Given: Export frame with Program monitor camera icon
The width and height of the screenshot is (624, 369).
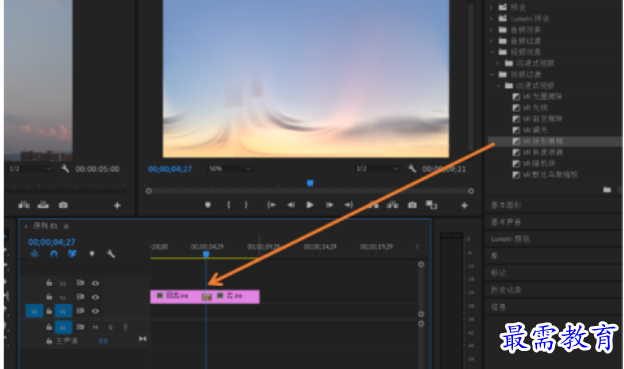Looking at the screenshot, I should tap(412, 205).
